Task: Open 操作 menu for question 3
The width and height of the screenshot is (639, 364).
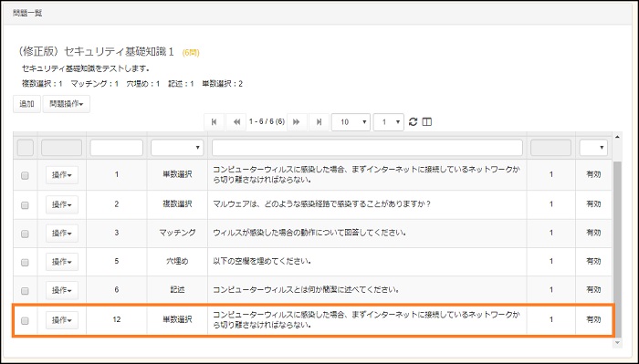Action: click(62, 234)
